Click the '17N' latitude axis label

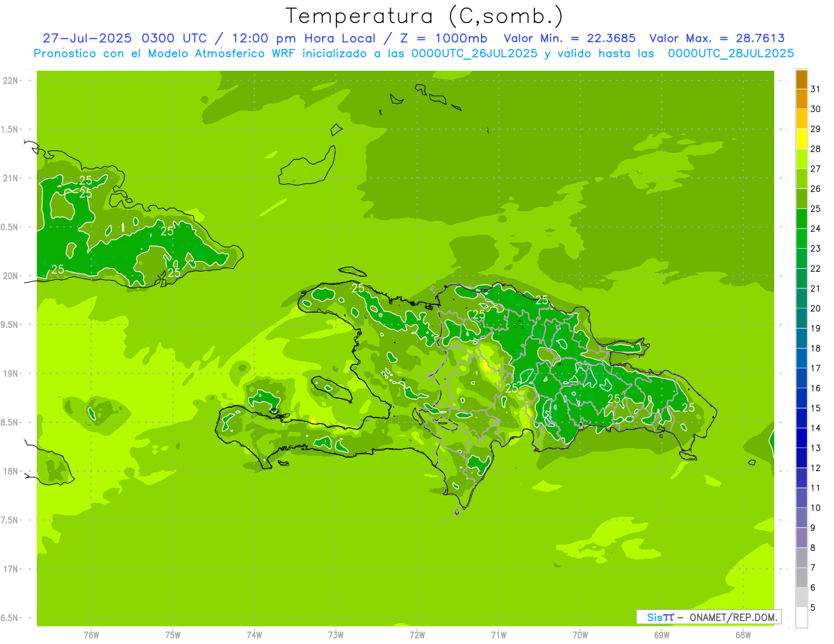pyautogui.click(x=11, y=569)
